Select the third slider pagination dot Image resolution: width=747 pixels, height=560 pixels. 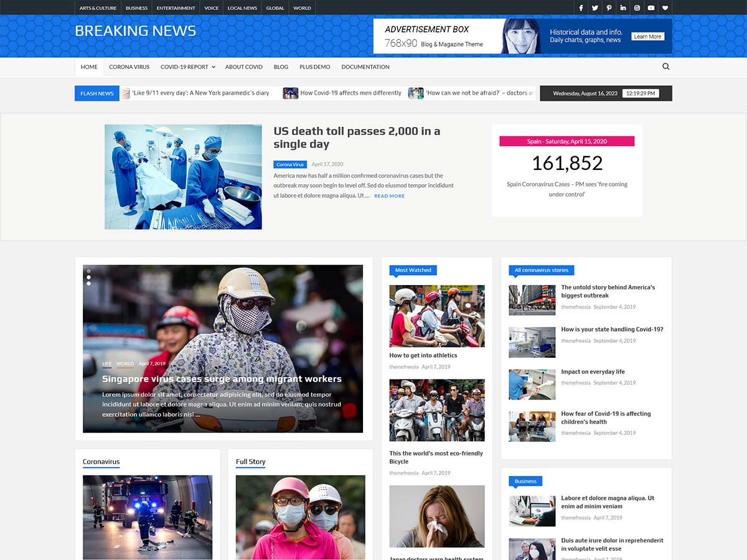88,284
